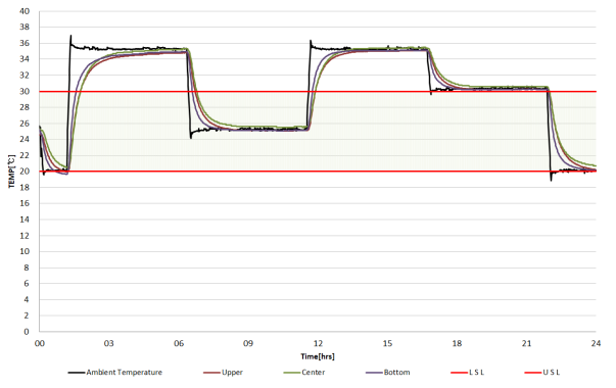Image resolution: width=616 pixels, height=388 pixels.
Task: Click the 10 label on the temperature axis
Action: click(24, 251)
